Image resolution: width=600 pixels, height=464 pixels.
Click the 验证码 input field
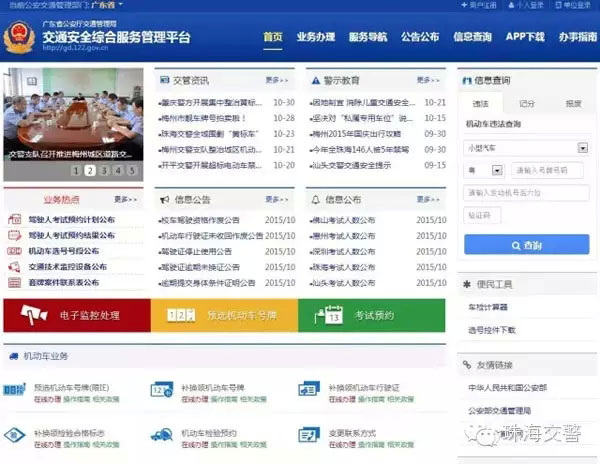(x=482, y=215)
